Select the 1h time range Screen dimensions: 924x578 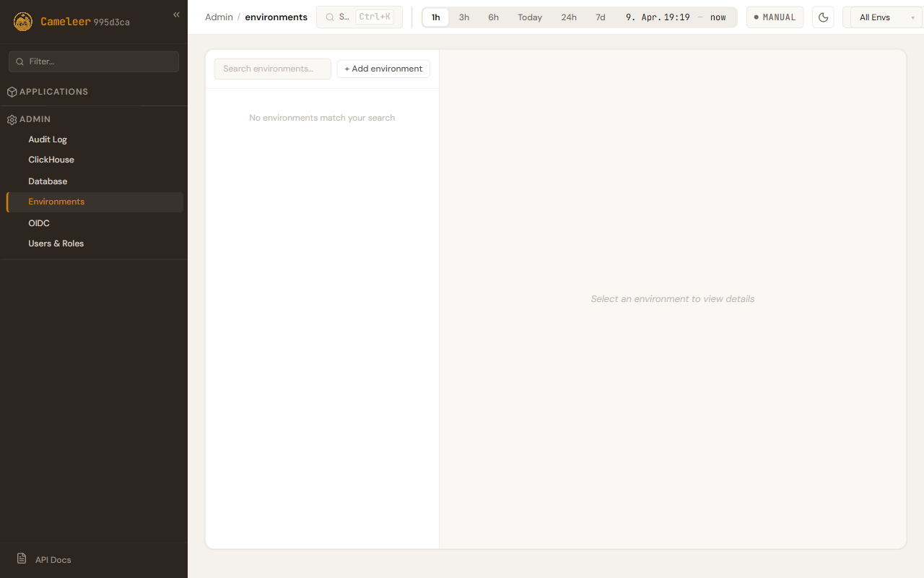[435, 17]
